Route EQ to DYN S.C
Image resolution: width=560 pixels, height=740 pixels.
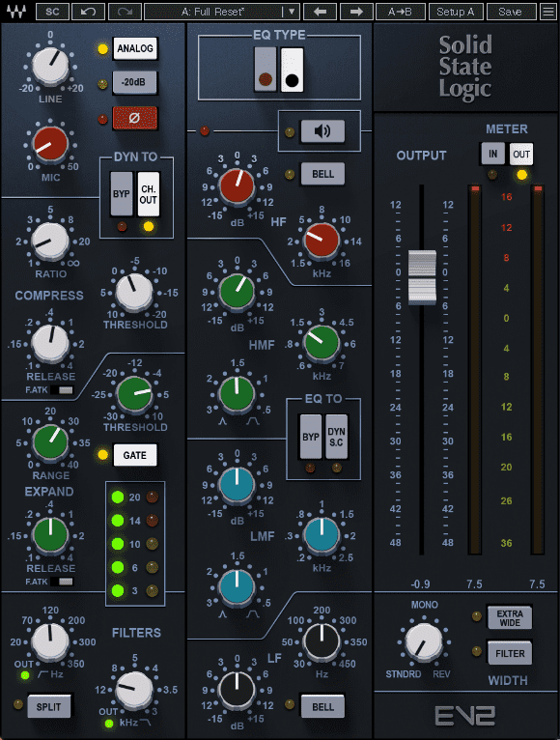click(336, 437)
